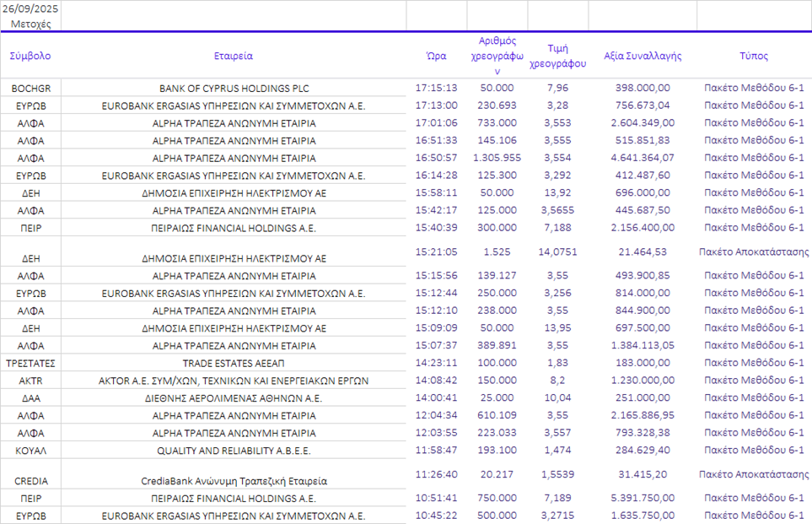This screenshot has height=524, width=812.
Task: Select the value 1.230.000,00
Action: coord(643,381)
